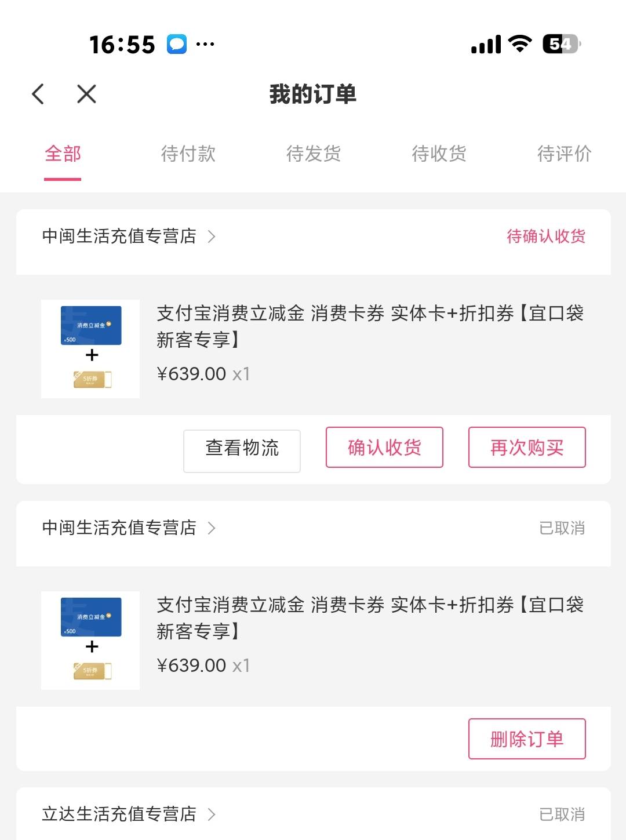Open the 立达生活充值专营店 store chevron
The image size is (626, 840).
click(212, 814)
